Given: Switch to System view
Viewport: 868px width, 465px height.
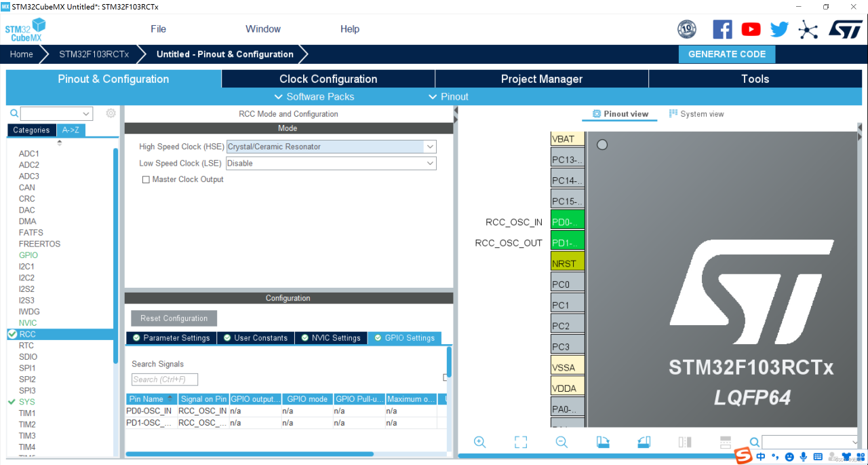Looking at the screenshot, I should 696,114.
